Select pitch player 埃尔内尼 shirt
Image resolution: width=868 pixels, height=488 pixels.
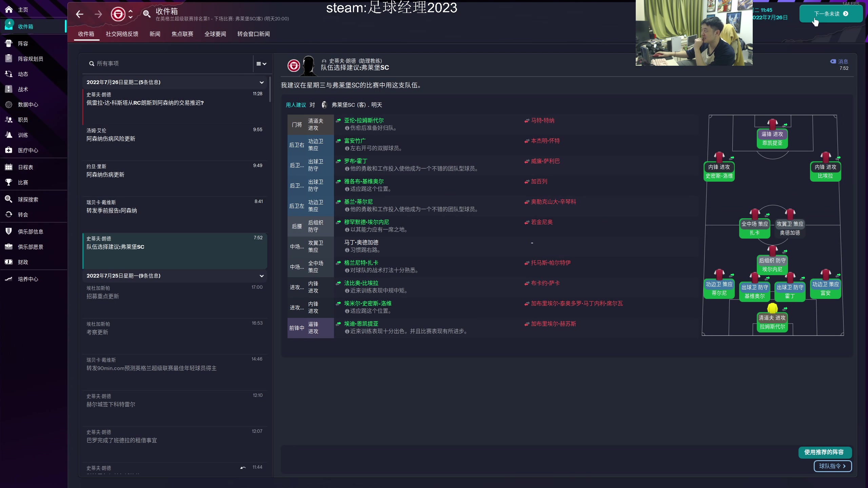click(x=772, y=250)
